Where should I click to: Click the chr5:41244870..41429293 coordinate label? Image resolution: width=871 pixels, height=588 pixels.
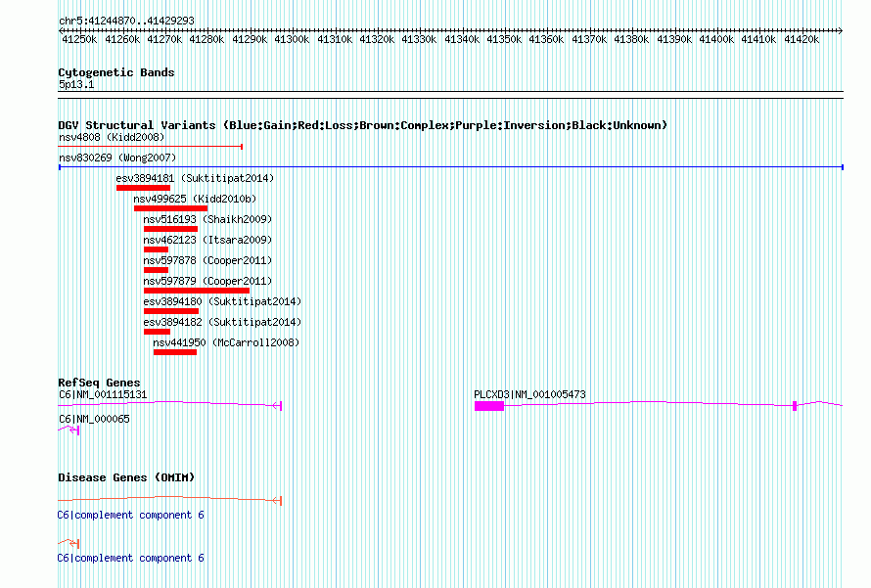pyautogui.click(x=126, y=22)
